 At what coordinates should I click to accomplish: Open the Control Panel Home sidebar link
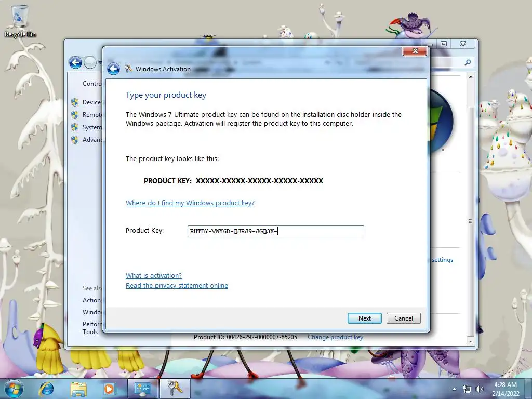pos(92,84)
